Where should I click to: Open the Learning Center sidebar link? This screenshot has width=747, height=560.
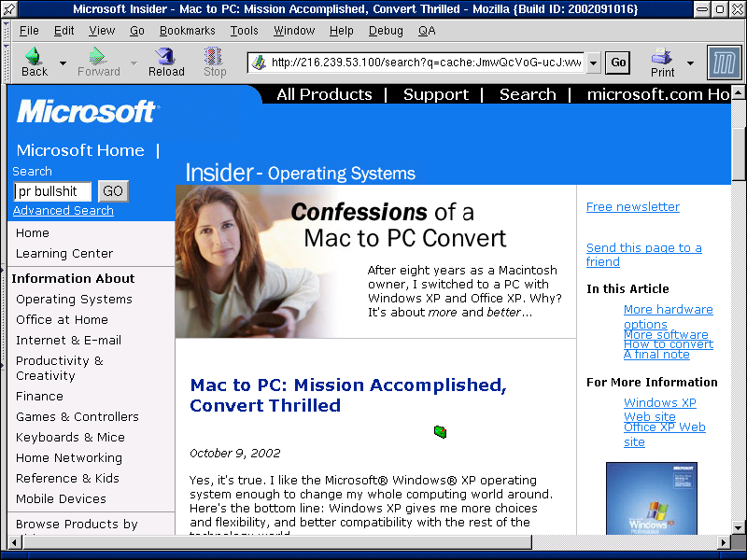64,253
